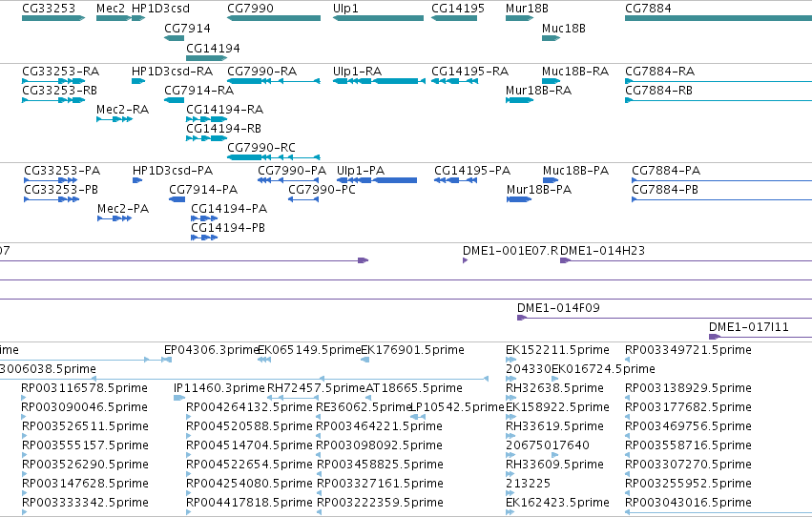
Task: Click the DME1-001E07.R clone marker
Action: (x=465, y=260)
